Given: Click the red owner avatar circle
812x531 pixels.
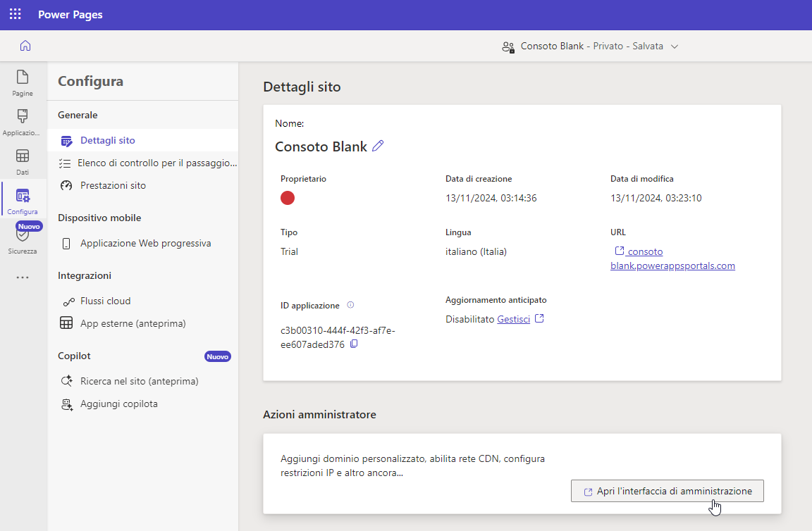Looking at the screenshot, I should pyautogui.click(x=288, y=198).
